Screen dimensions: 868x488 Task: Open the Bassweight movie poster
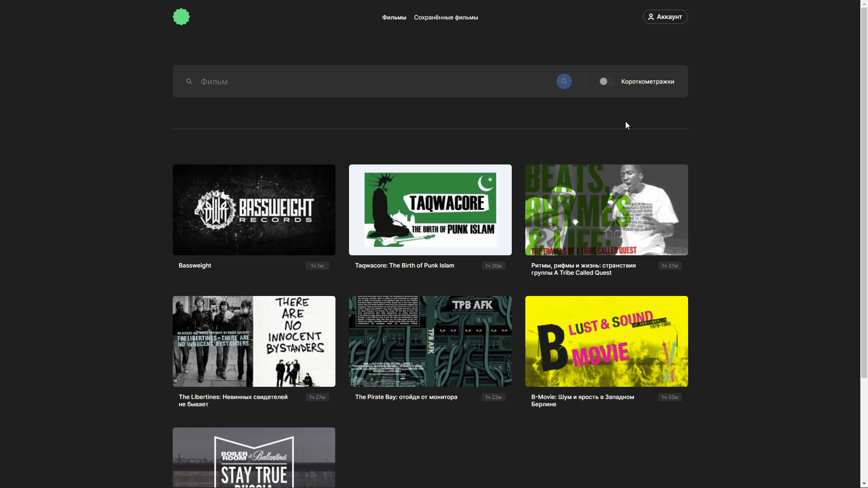[254, 210]
